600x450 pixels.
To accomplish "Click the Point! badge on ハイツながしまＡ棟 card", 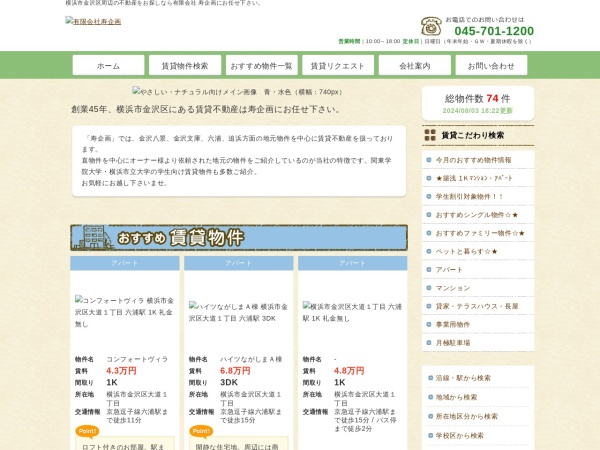I will point(201,431).
